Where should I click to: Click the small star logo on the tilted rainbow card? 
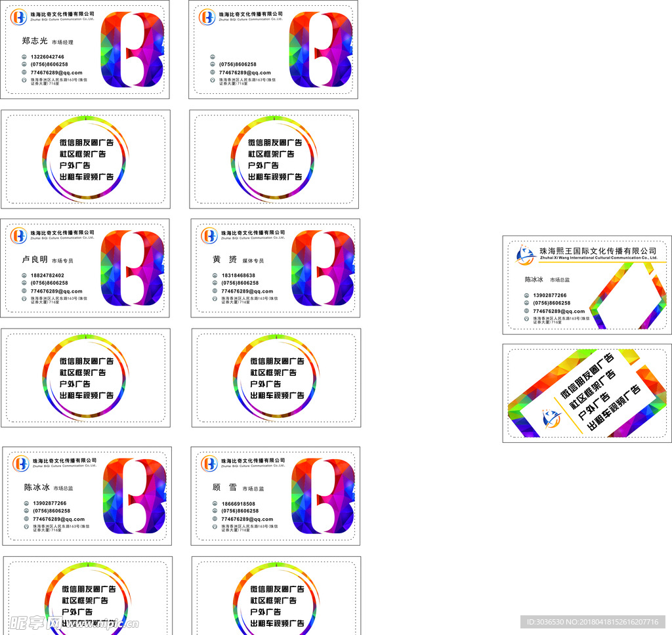pos(551,419)
